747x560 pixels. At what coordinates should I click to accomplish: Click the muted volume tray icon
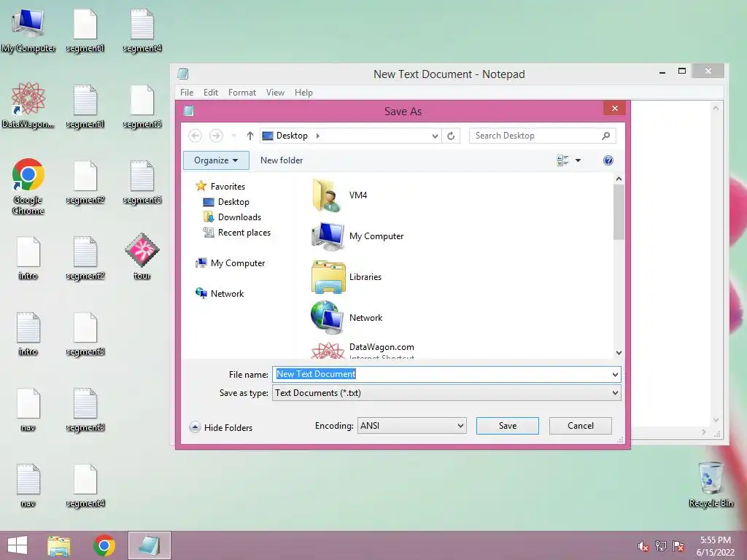coord(643,546)
